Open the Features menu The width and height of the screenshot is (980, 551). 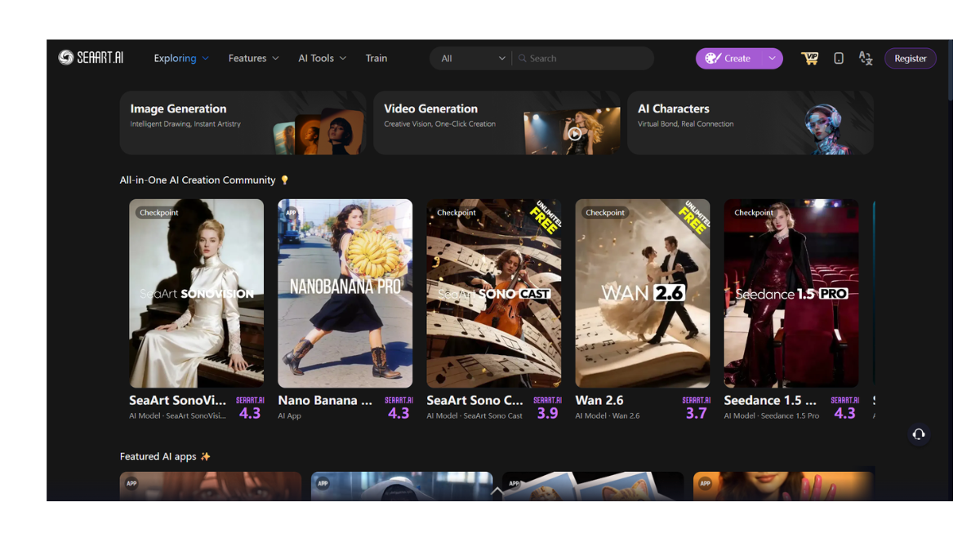click(253, 59)
